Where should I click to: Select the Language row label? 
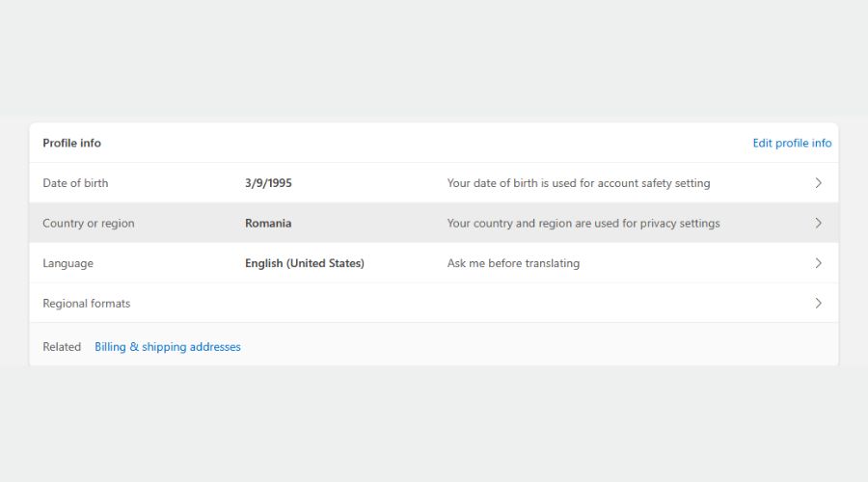[68, 263]
